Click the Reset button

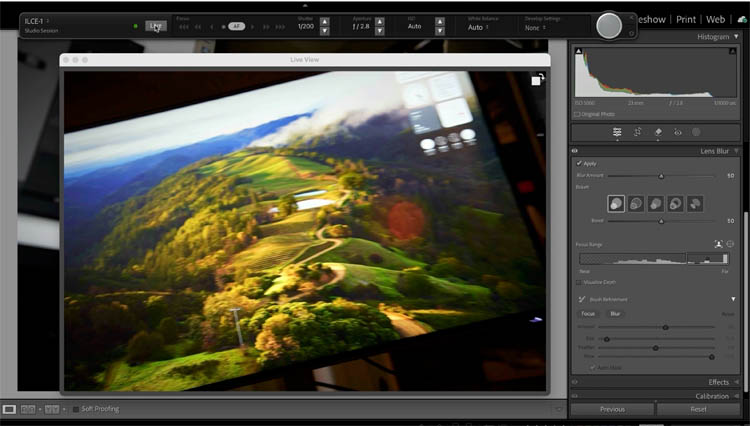tap(698, 409)
